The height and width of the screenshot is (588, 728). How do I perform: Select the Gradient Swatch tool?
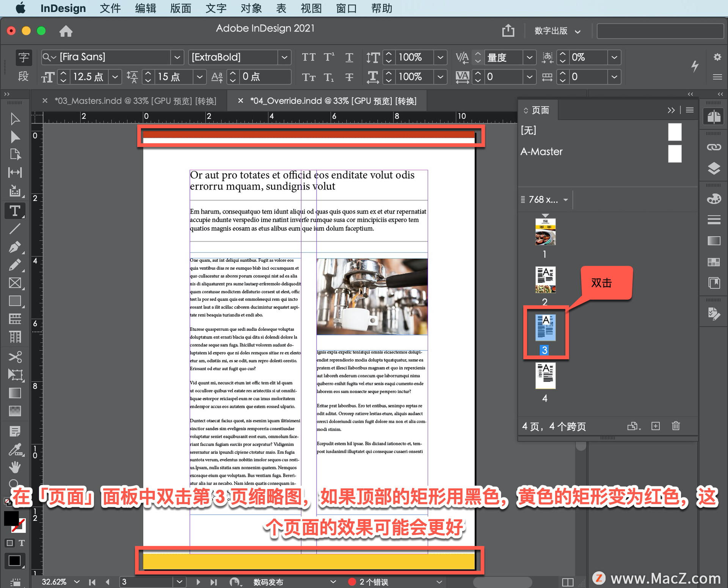[15, 393]
